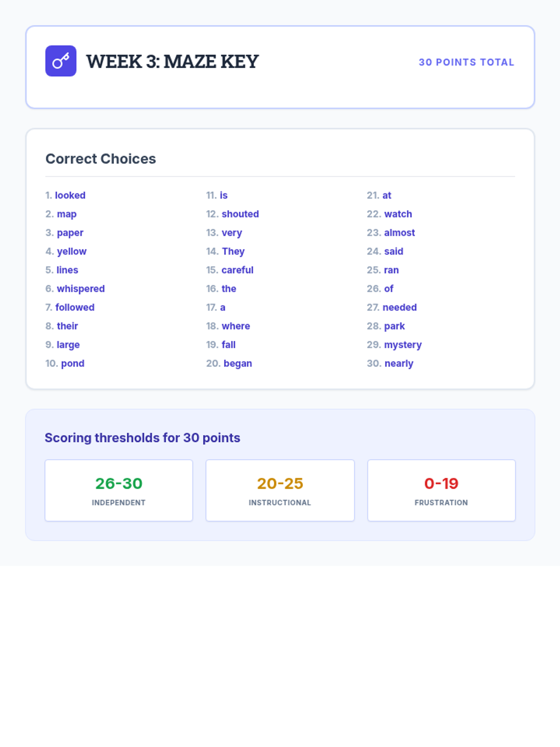This screenshot has width=560, height=747.
Task: Select answer 18 where
Action: 228,326
